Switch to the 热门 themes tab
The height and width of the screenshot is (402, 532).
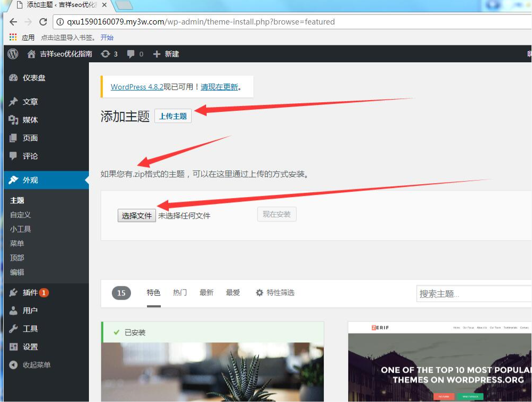pyautogui.click(x=180, y=292)
